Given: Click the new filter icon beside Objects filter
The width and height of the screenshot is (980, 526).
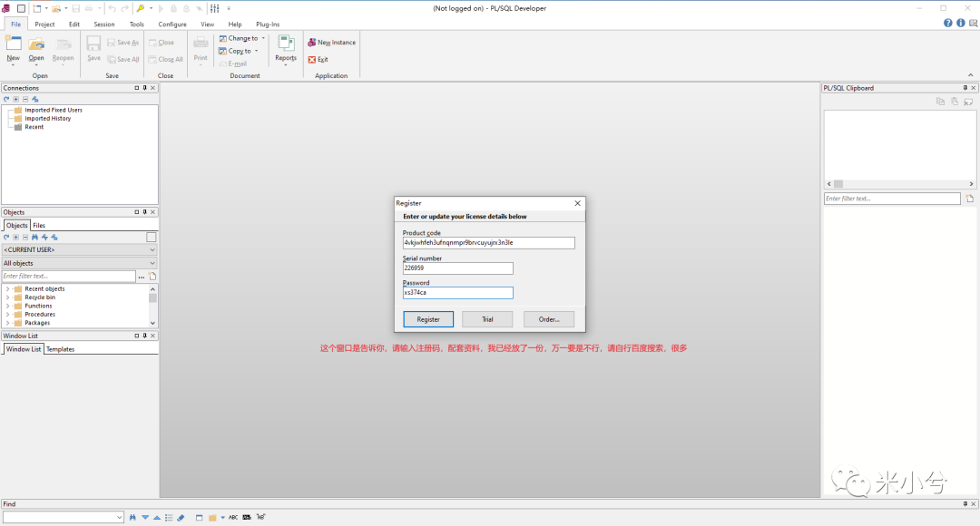Looking at the screenshot, I should [x=152, y=276].
